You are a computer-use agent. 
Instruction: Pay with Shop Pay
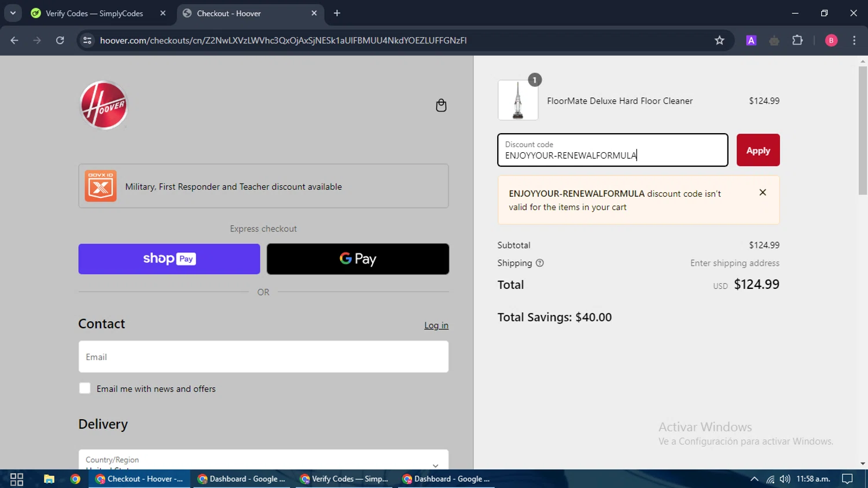coord(169,259)
